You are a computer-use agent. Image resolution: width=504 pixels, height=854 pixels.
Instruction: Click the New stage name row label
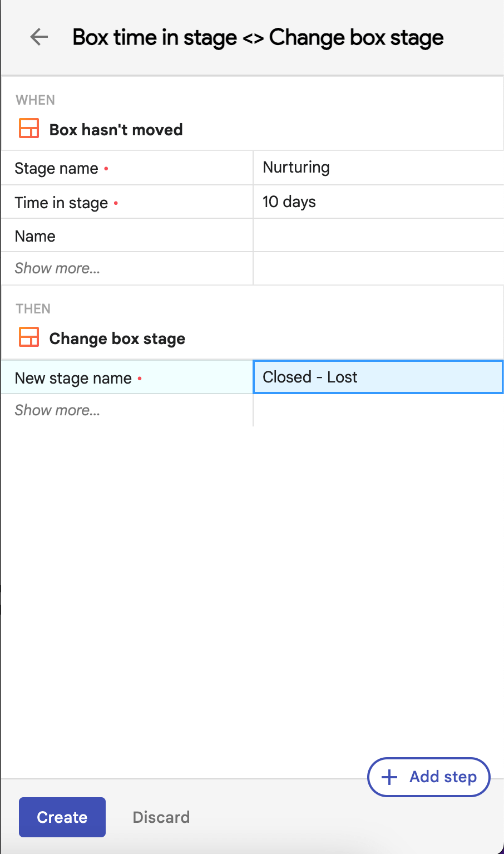point(73,379)
